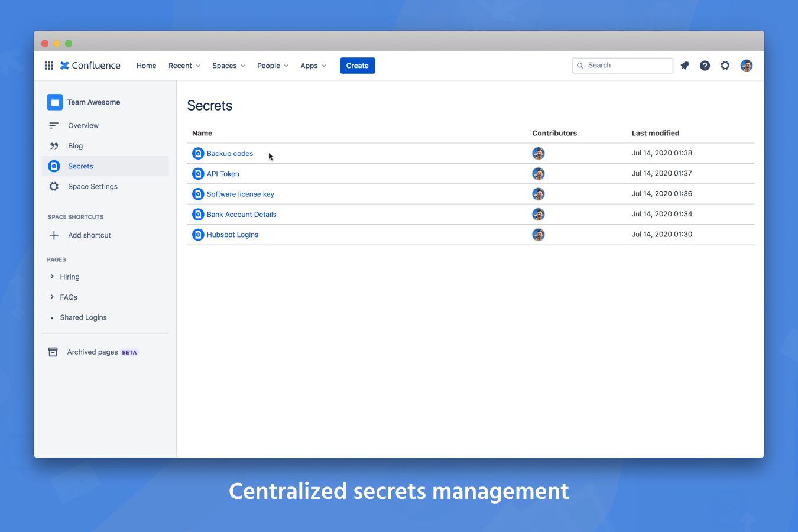Image resolution: width=798 pixels, height=532 pixels.
Task: Click the BETA badge next to Archived pages
Action: [x=129, y=352]
